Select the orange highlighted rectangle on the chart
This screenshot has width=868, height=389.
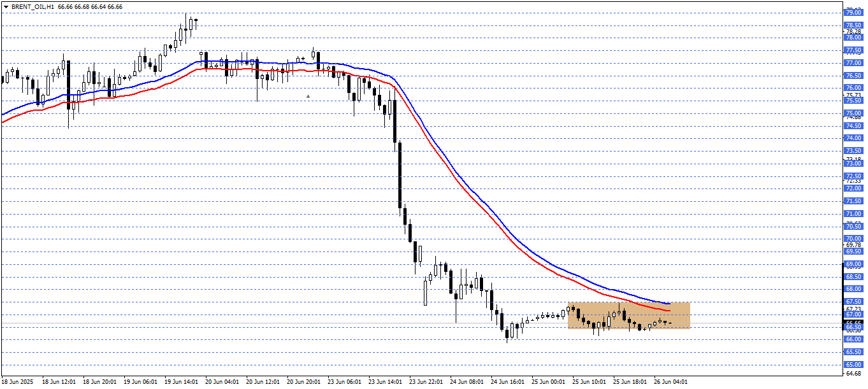(628, 315)
